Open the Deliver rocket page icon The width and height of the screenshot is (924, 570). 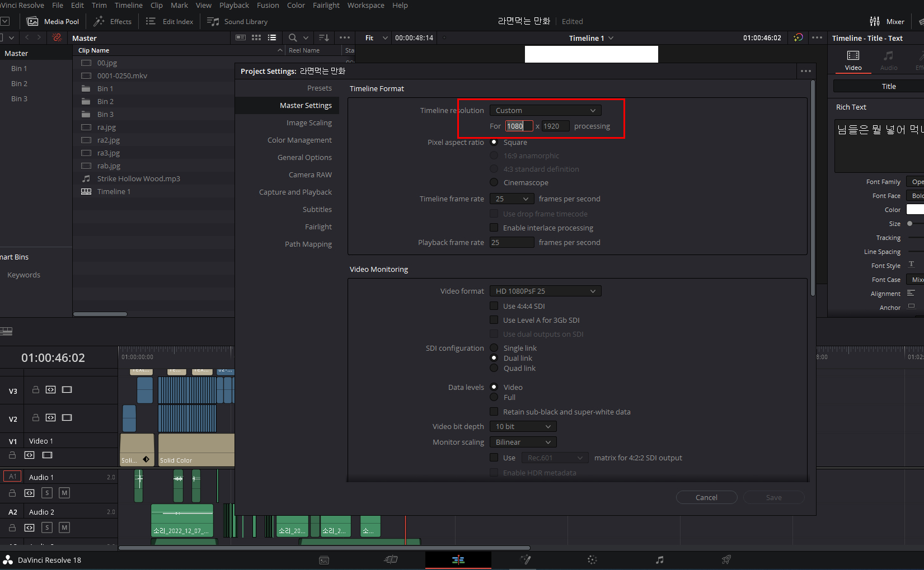click(726, 559)
